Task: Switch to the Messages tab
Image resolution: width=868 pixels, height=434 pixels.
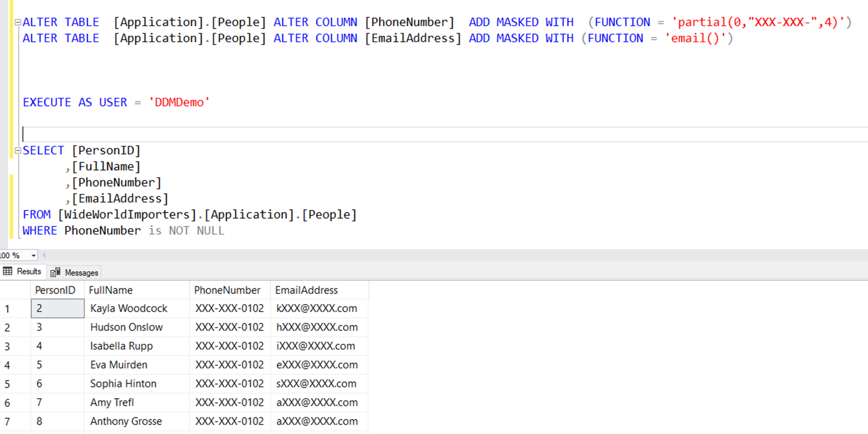Action: [80, 272]
